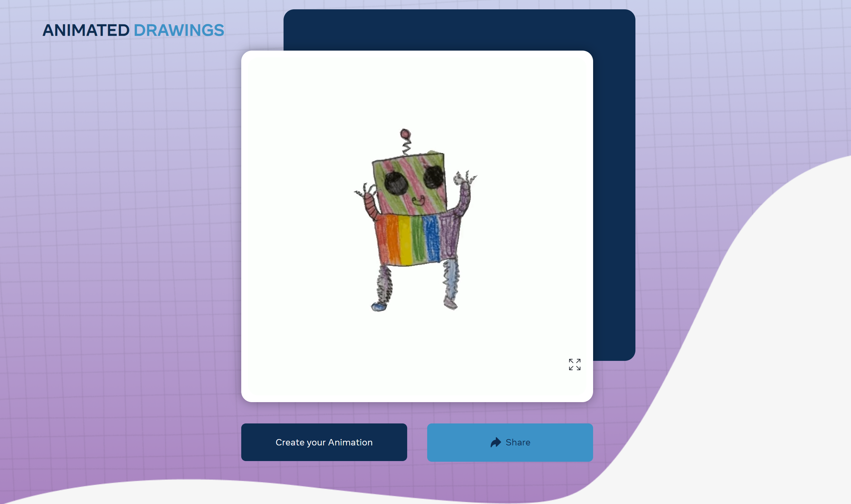Activate the expand-arrows icon on the animation card

(575, 365)
